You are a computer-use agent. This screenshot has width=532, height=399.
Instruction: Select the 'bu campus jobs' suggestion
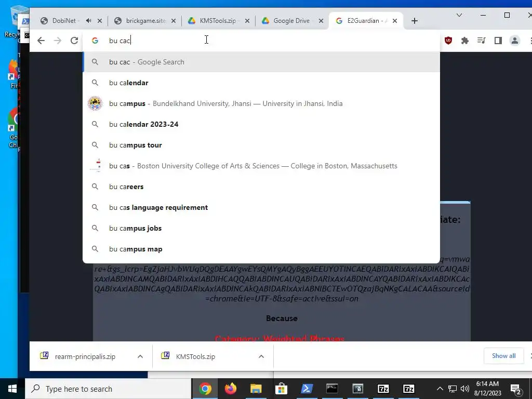[261, 229]
